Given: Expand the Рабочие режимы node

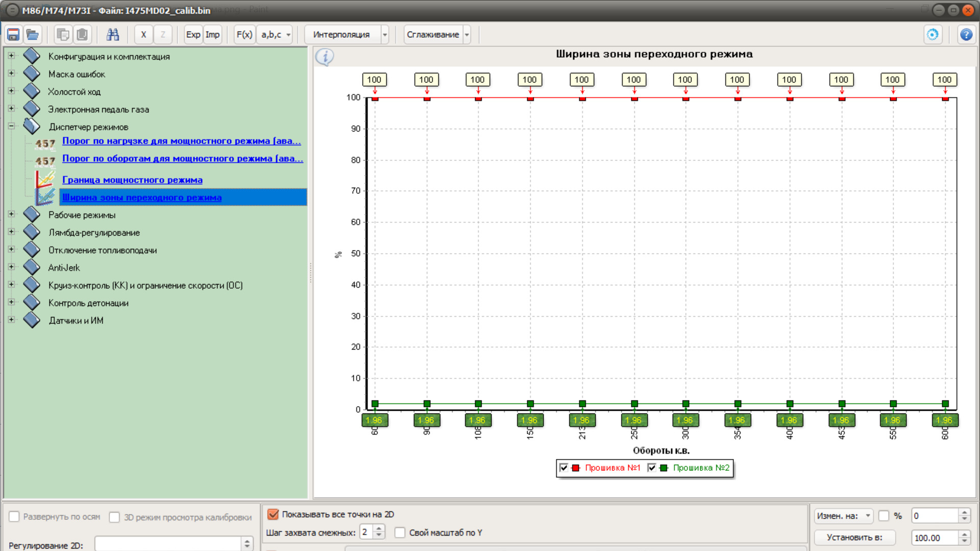Looking at the screenshot, I should click(11, 214).
